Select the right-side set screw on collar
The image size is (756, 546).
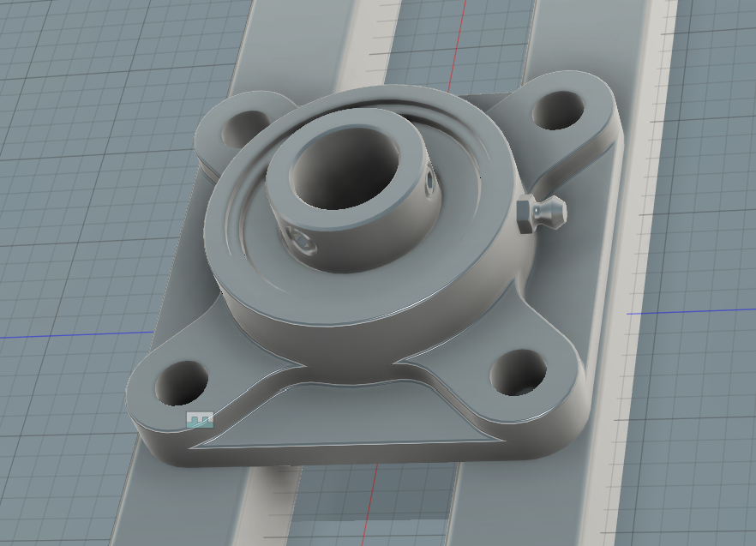(x=429, y=179)
